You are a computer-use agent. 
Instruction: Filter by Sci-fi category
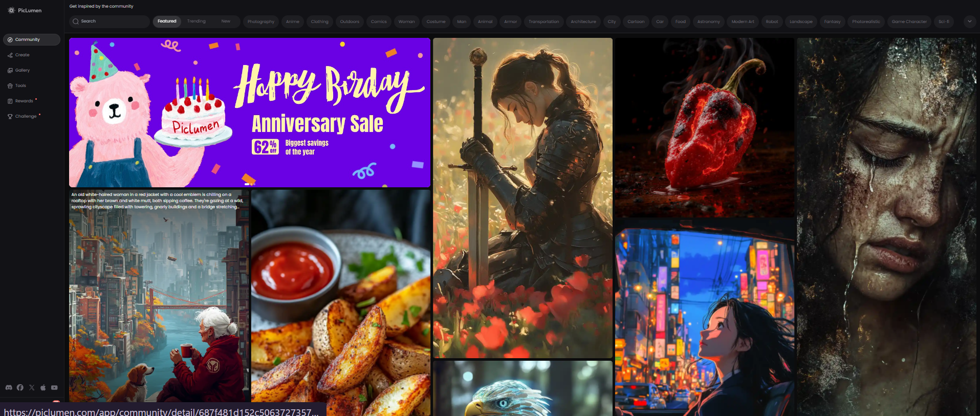pyautogui.click(x=944, y=21)
